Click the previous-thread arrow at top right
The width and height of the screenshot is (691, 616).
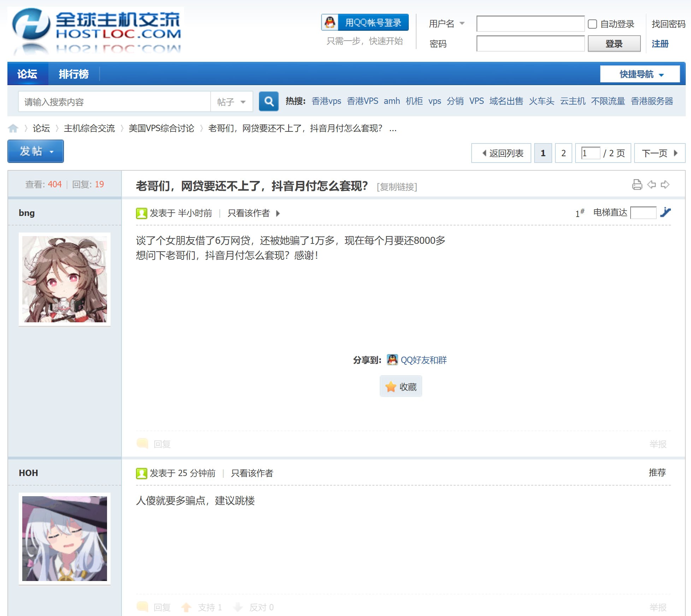click(x=652, y=184)
